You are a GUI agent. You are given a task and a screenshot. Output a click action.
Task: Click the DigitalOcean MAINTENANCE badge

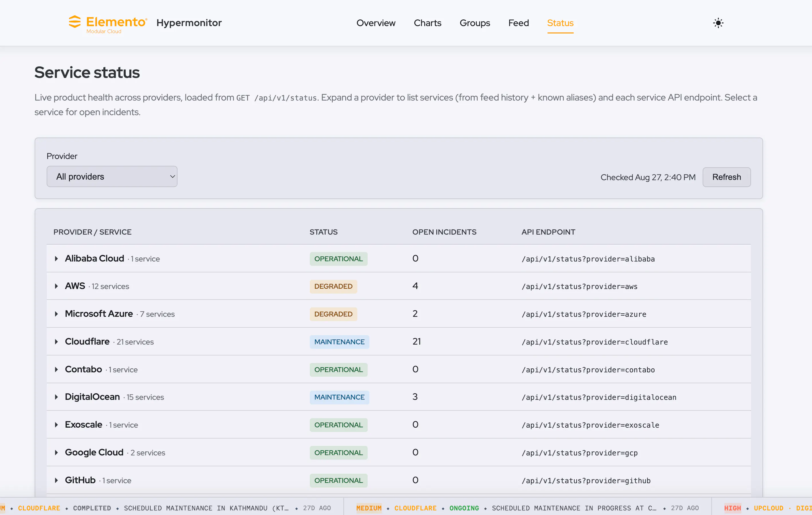(339, 397)
